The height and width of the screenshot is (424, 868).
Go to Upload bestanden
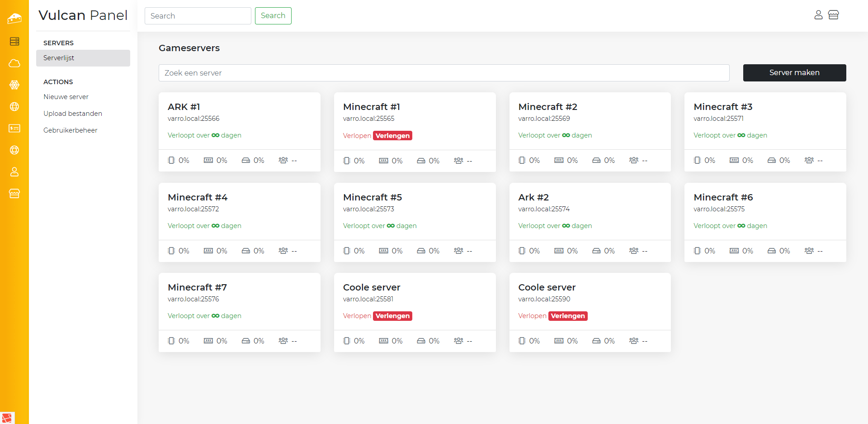(x=73, y=114)
